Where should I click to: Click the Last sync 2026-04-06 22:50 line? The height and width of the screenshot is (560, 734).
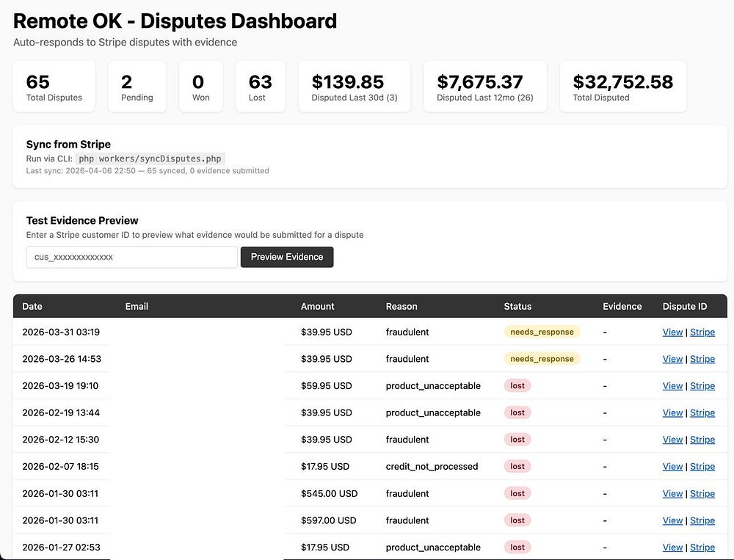[148, 171]
